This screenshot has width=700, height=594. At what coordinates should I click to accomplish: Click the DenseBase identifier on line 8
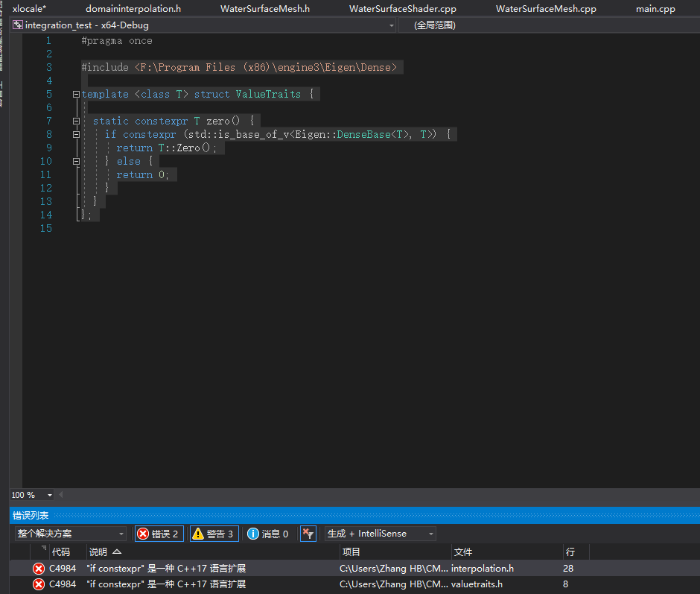click(x=363, y=135)
